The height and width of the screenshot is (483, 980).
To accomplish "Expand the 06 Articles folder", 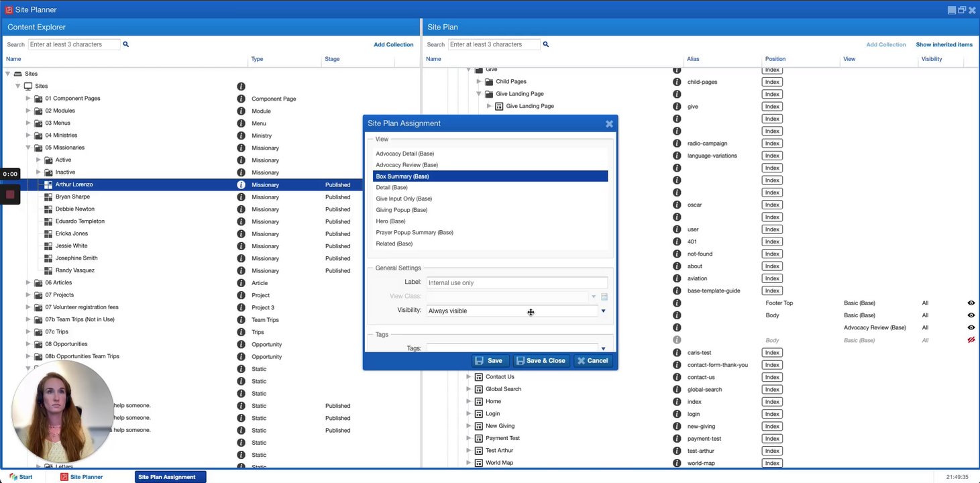I will [28, 283].
